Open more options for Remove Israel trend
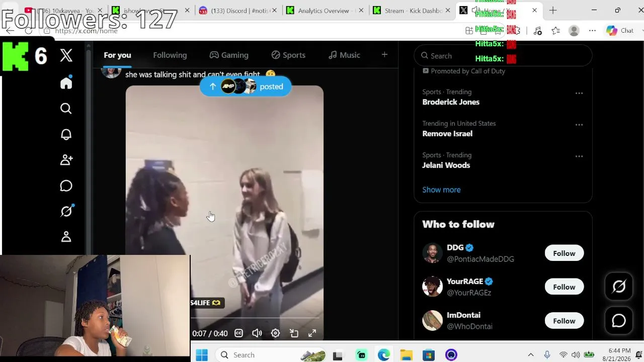Screen dimensions: 644x362 [579, 125]
